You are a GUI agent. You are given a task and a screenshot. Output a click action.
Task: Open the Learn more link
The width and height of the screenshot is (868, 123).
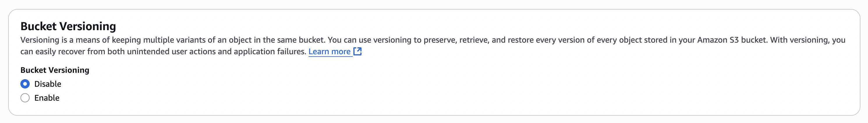[x=329, y=52]
